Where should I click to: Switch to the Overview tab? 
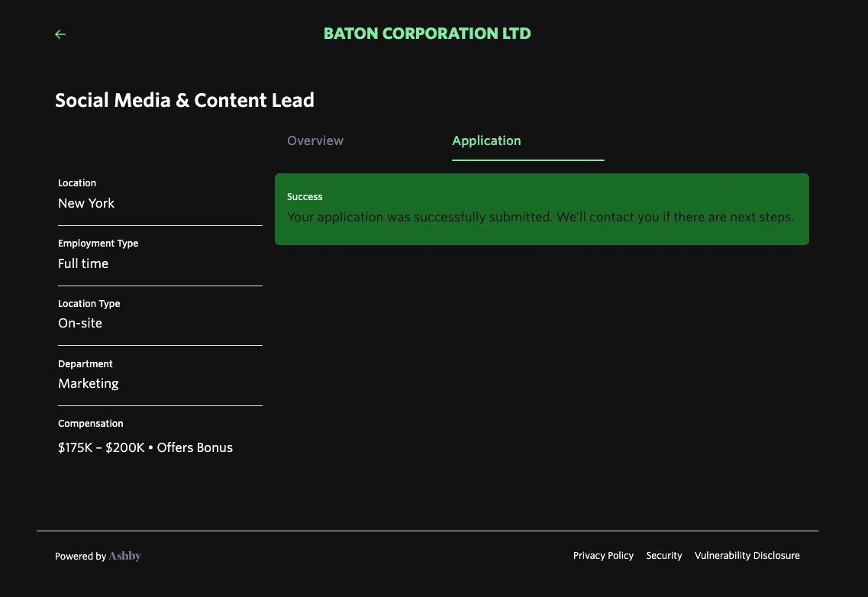(x=315, y=140)
